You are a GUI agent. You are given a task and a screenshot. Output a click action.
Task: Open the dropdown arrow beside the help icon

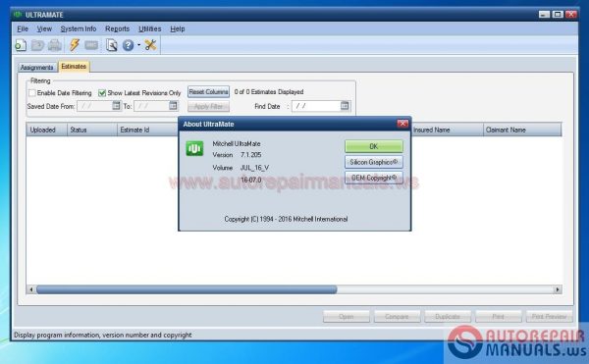pyautogui.click(x=138, y=45)
